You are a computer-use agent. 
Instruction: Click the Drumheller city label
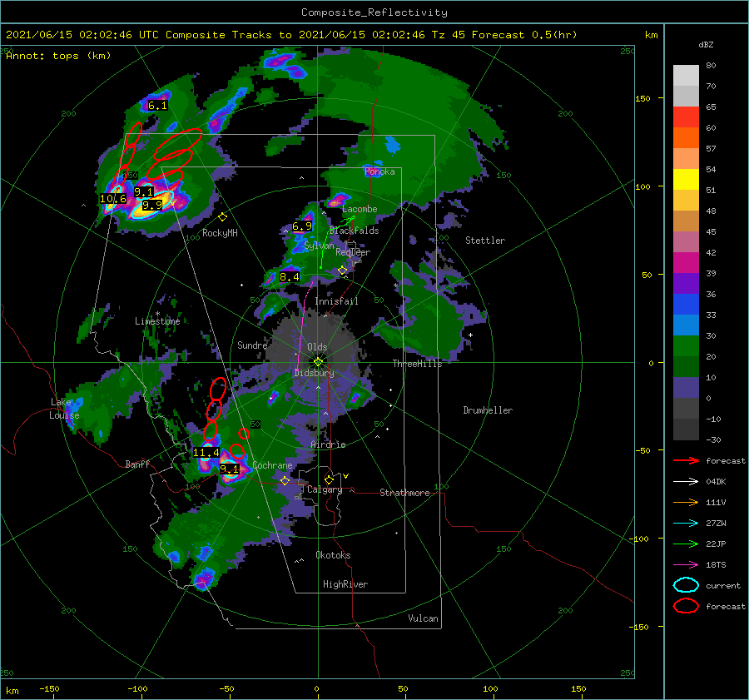pyautogui.click(x=488, y=410)
